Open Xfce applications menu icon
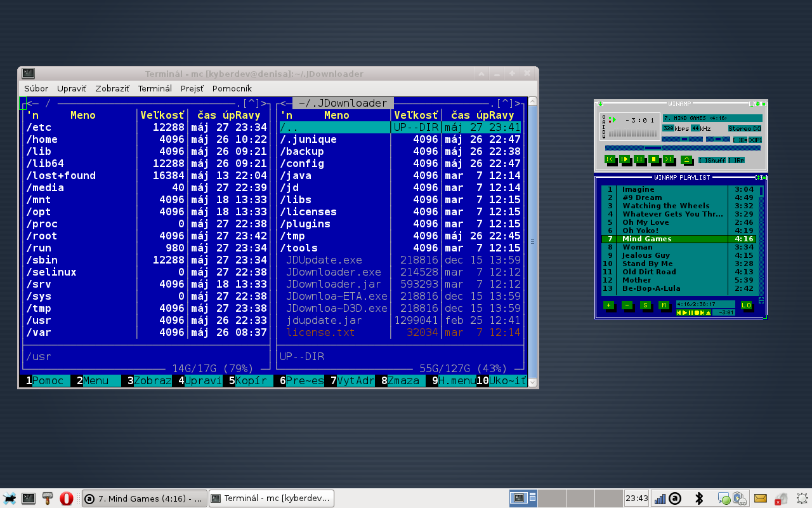 coord(10,498)
